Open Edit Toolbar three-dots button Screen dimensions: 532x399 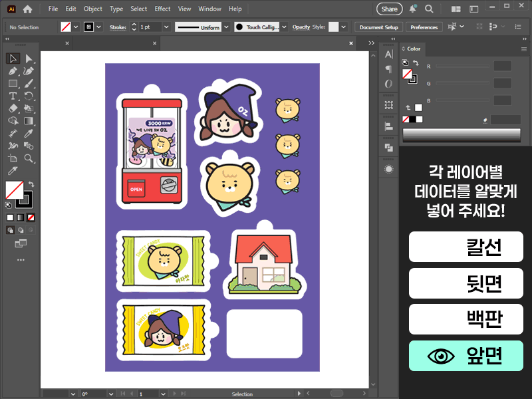[21, 260]
